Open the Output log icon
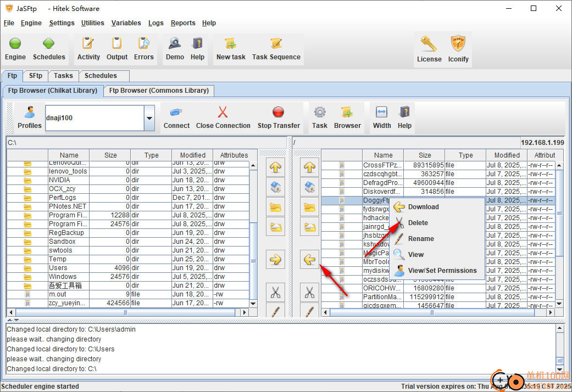The image size is (572, 392). coord(116,44)
